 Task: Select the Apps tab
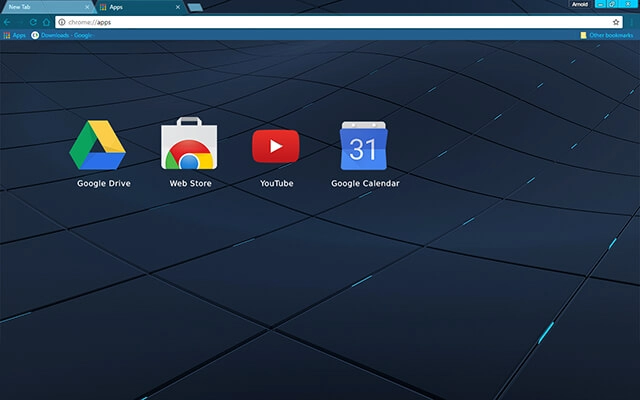click(x=141, y=7)
